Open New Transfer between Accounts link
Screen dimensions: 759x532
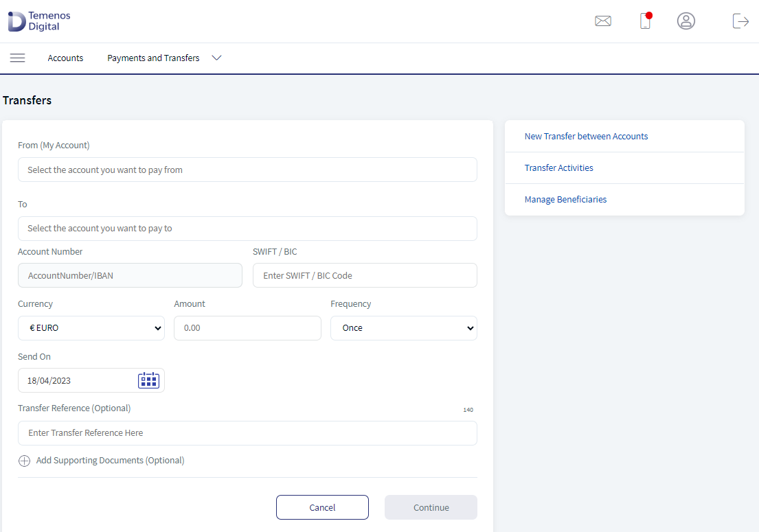586,137
